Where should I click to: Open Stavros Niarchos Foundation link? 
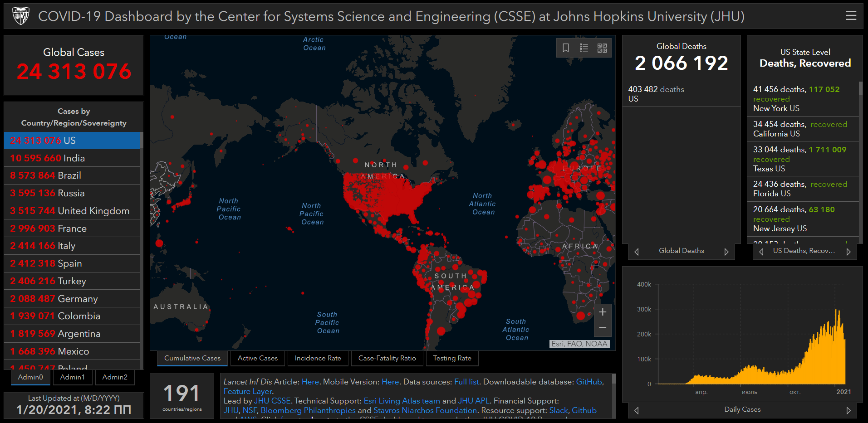click(x=425, y=410)
